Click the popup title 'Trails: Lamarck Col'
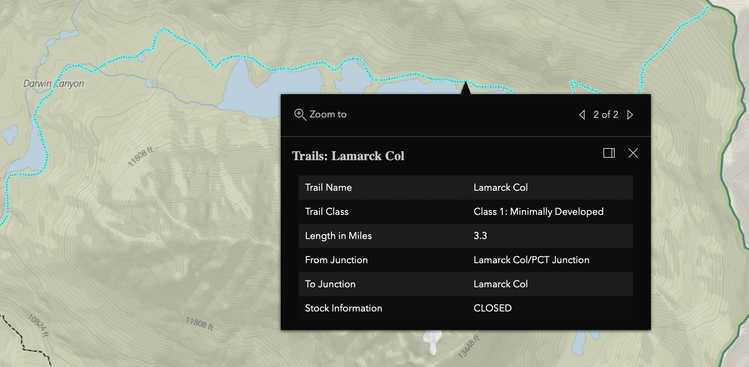The image size is (749, 367). click(348, 156)
